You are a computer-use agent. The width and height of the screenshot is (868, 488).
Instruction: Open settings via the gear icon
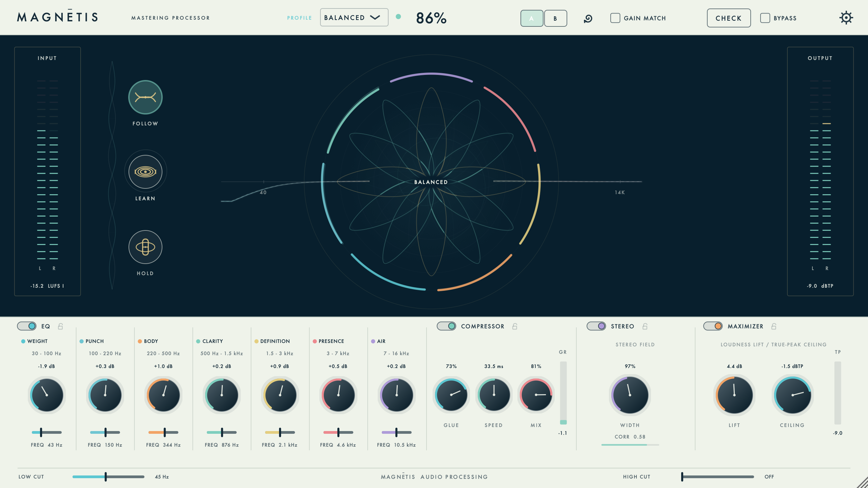tap(846, 18)
